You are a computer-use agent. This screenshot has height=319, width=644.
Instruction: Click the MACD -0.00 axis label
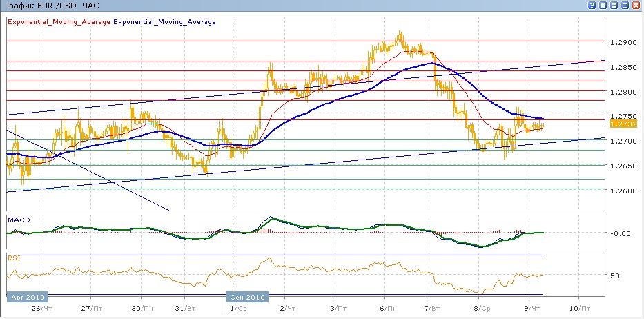[620, 233]
